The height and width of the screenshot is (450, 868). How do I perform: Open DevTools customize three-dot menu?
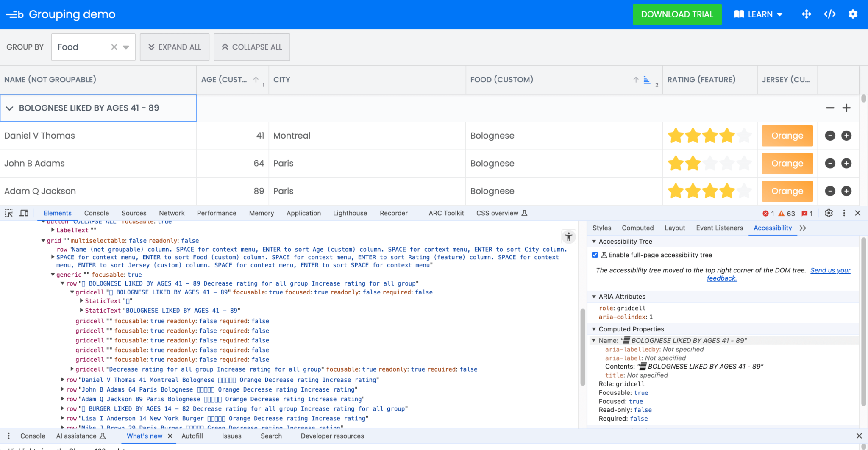pos(844,213)
